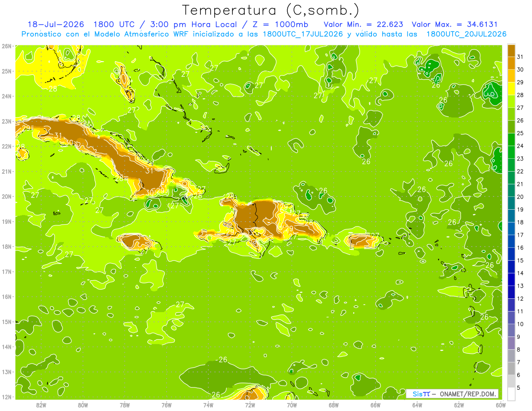This screenshot has width=532, height=411.
Task: Click the brown legend swatch above 31
Action: click(511, 51)
